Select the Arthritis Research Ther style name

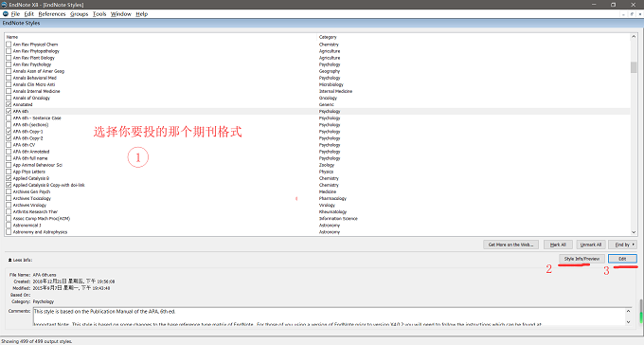coord(35,211)
